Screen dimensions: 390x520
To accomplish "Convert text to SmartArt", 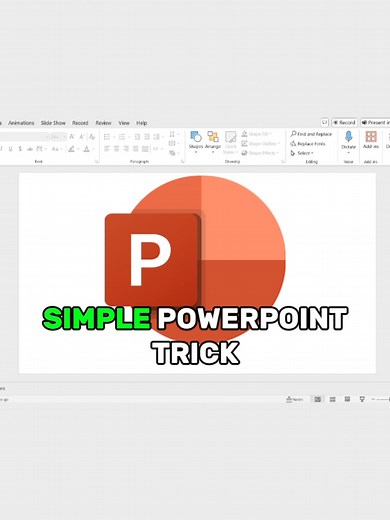I will [173, 153].
